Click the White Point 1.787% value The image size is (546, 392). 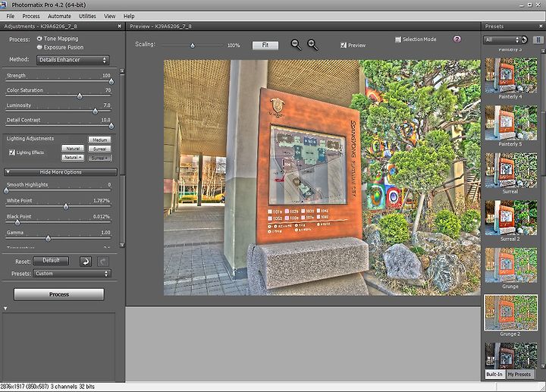click(x=102, y=201)
